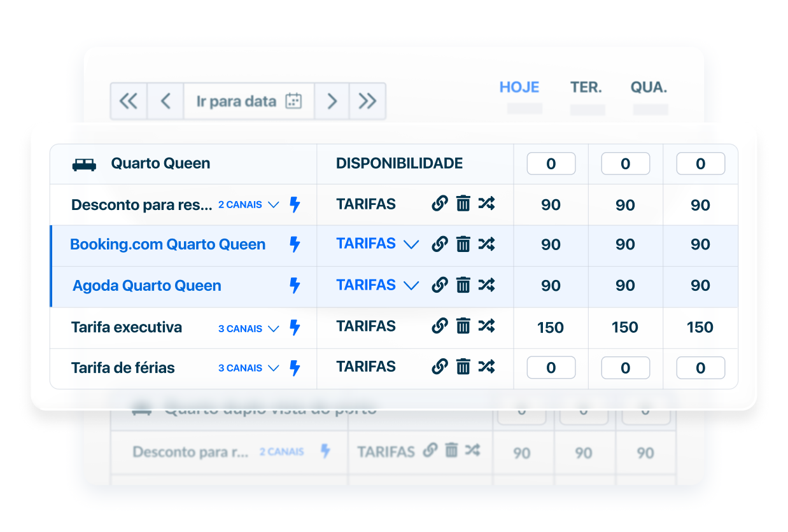Click trash icon in Tarifa de férias row

pos(463,367)
